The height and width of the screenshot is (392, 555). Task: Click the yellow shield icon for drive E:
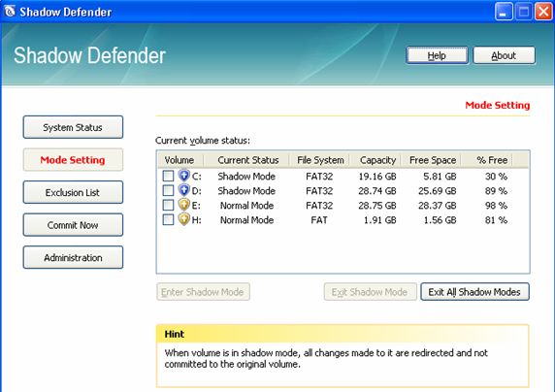click(x=183, y=205)
